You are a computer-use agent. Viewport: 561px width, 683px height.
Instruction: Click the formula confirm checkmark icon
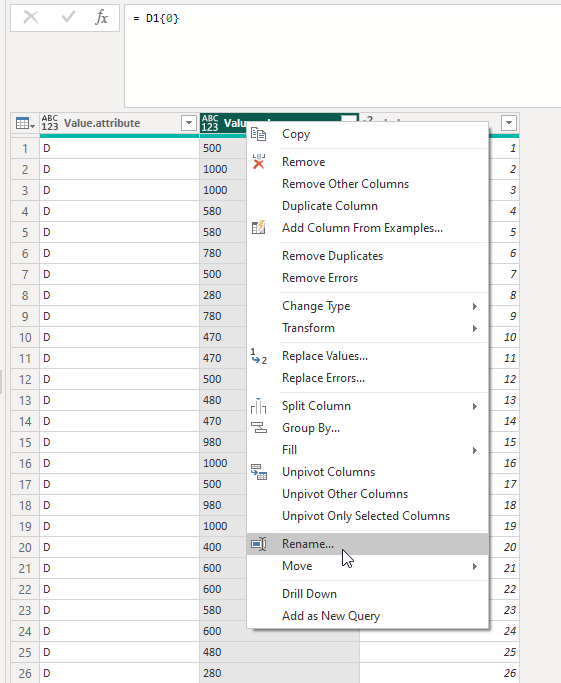coord(68,17)
